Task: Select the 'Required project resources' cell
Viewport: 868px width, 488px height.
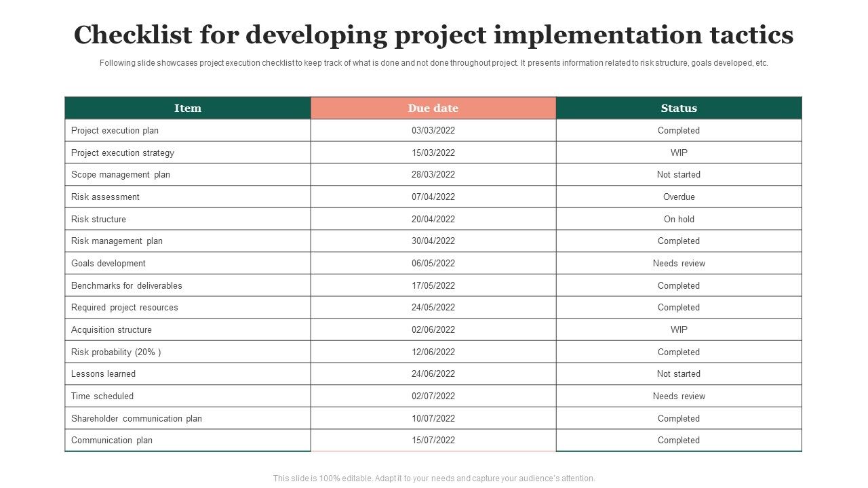Action: click(188, 308)
